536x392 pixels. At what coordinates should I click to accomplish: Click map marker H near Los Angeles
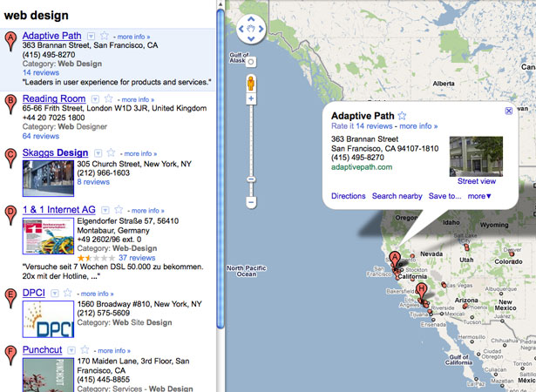pyautogui.click(x=422, y=291)
